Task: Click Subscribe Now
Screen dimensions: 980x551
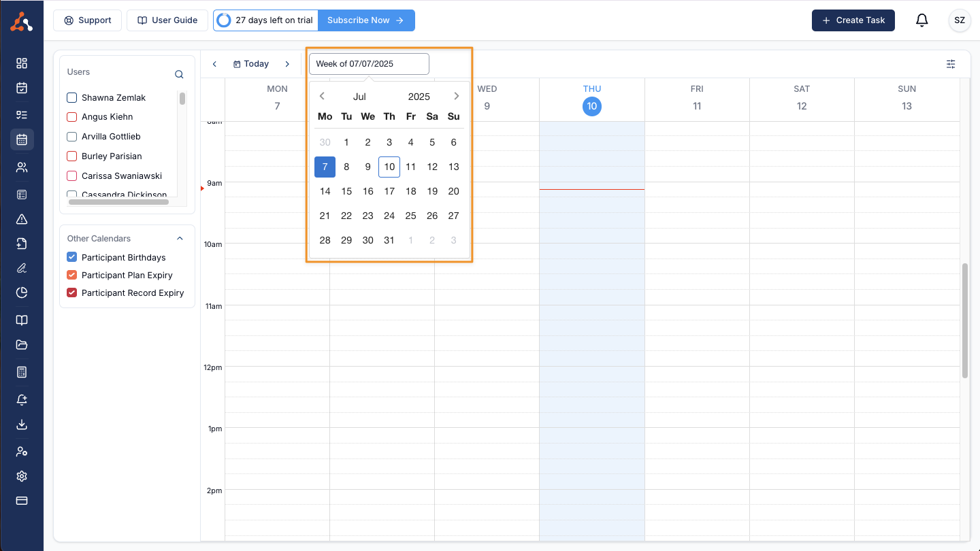Action: click(x=366, y=20)
